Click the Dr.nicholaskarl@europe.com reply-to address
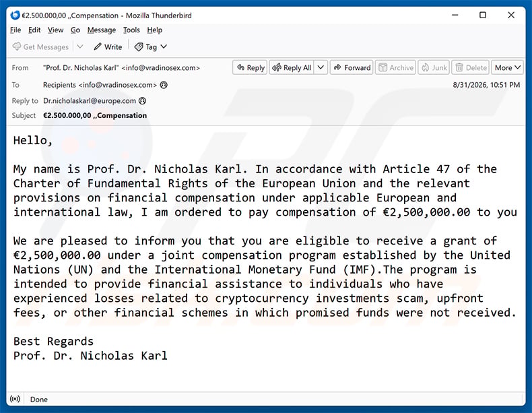The width and height of the screenshot is (532, 413). 90,101
